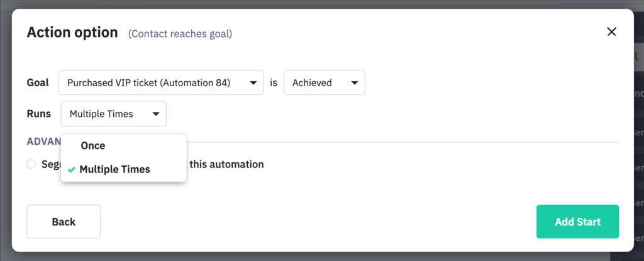Close the Action option dialog

click(x=611, y=32)
